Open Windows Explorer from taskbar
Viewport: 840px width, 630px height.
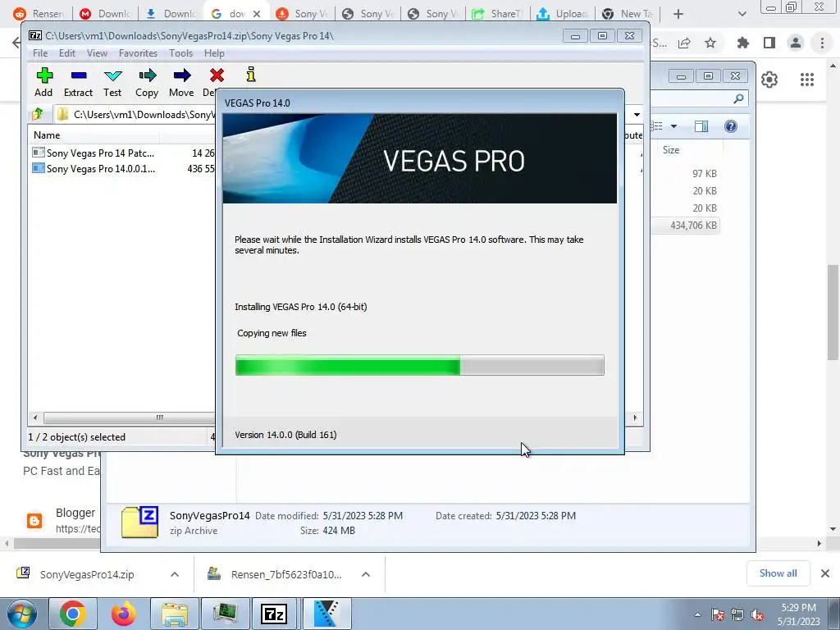click(175, 614)
